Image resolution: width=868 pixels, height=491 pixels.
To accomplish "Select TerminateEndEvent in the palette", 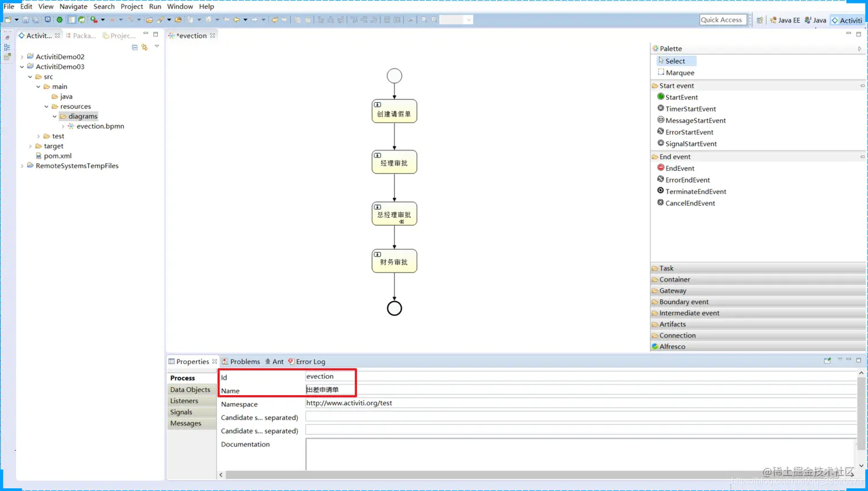I will pos(691,191).
